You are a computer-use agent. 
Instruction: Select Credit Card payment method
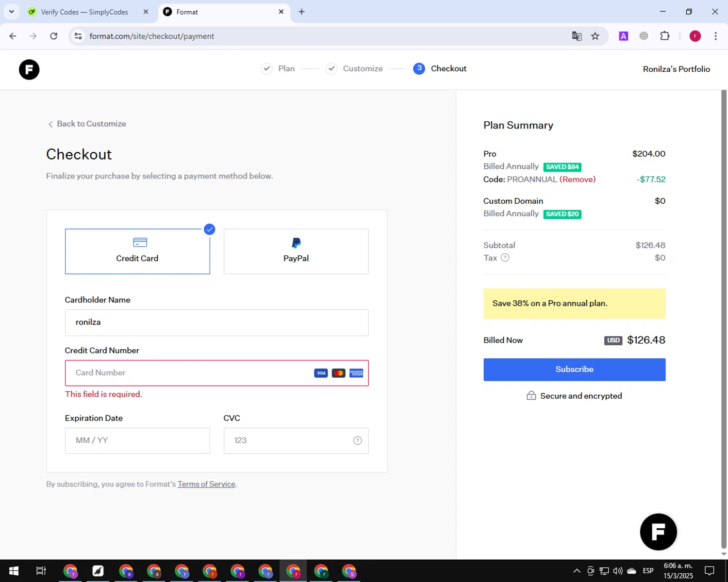(x=137, y=251)
